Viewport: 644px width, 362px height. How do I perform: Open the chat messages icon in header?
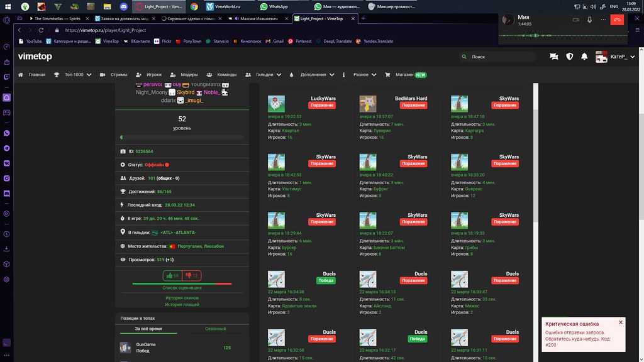tap(553, 57)
